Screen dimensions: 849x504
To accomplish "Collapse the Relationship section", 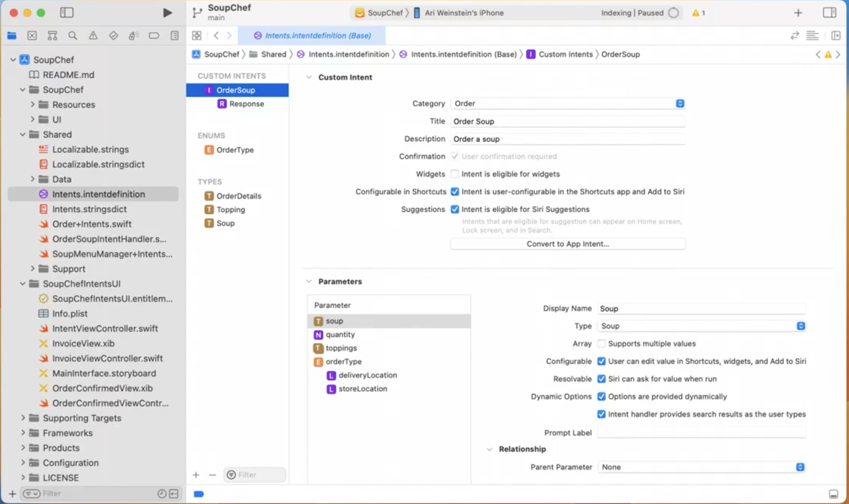I will coord(489,449).
